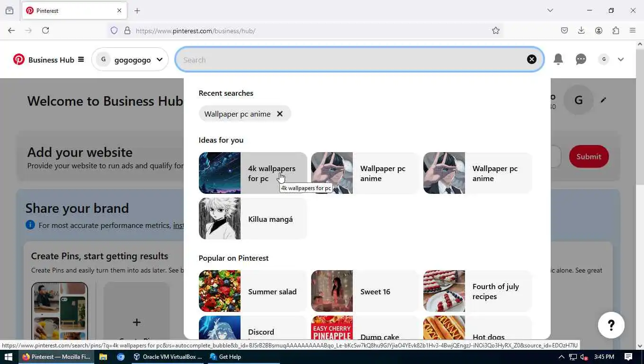Select the Pinterest browser tab
644x364 pixels.
tap(74, 10)
